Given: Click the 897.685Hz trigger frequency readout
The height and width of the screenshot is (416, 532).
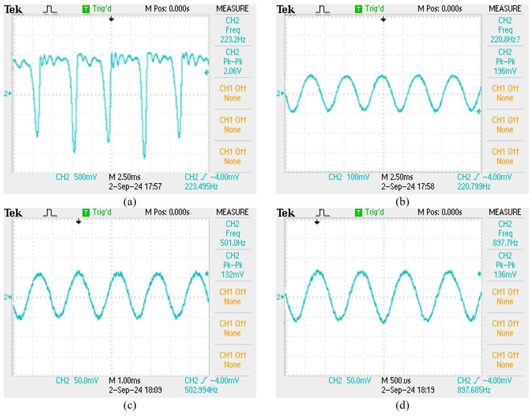Looking at the screenshot, I should (474, 390).
